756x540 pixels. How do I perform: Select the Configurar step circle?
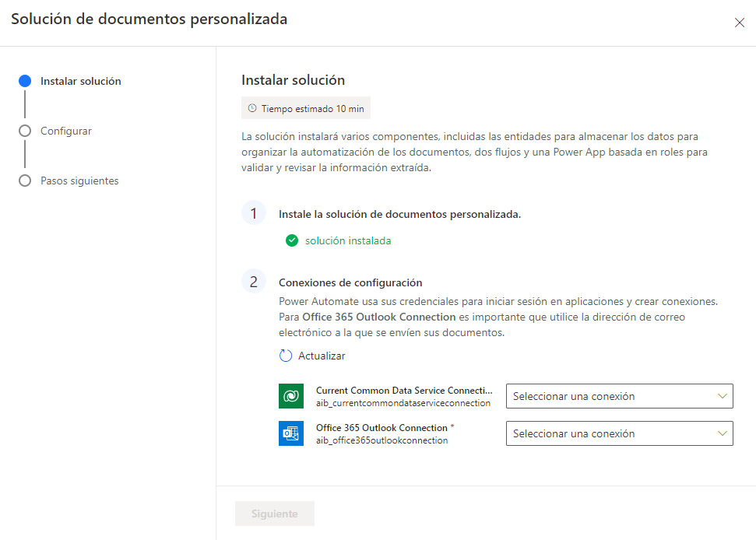pyautogui.click(x=25, y=131)
